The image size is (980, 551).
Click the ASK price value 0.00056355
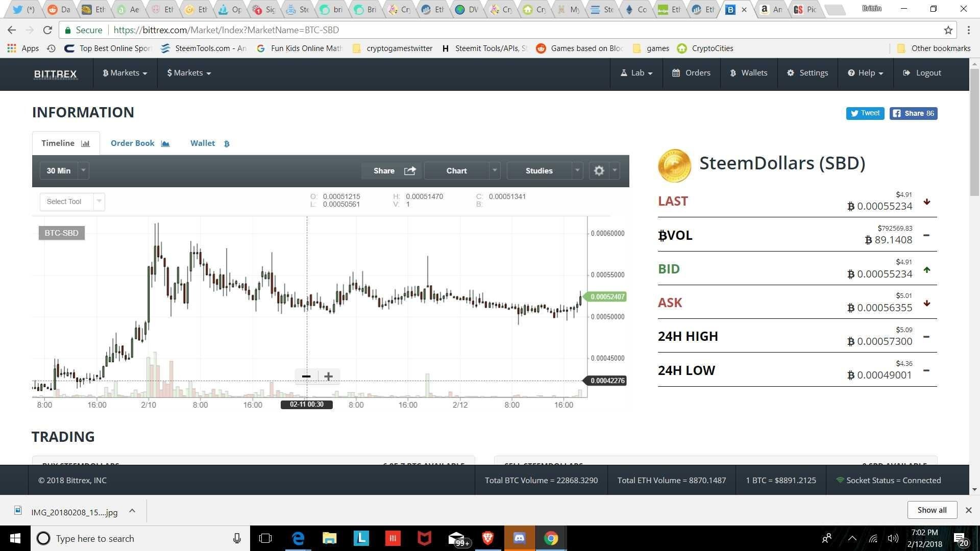click(880, 308)
